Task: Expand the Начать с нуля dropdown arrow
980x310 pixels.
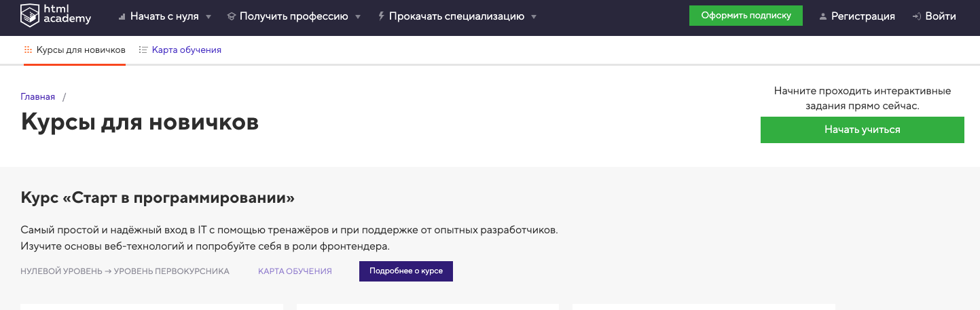Action: (208, 16)
